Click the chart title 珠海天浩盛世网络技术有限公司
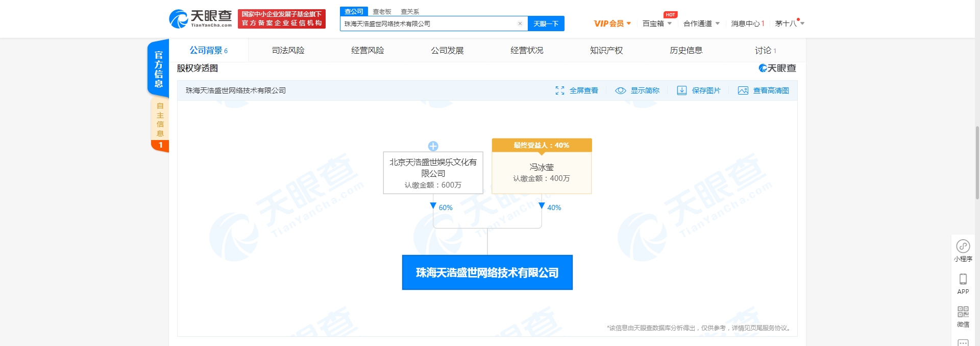This screenshot has width=980, height=346. (x=236, y=90)
